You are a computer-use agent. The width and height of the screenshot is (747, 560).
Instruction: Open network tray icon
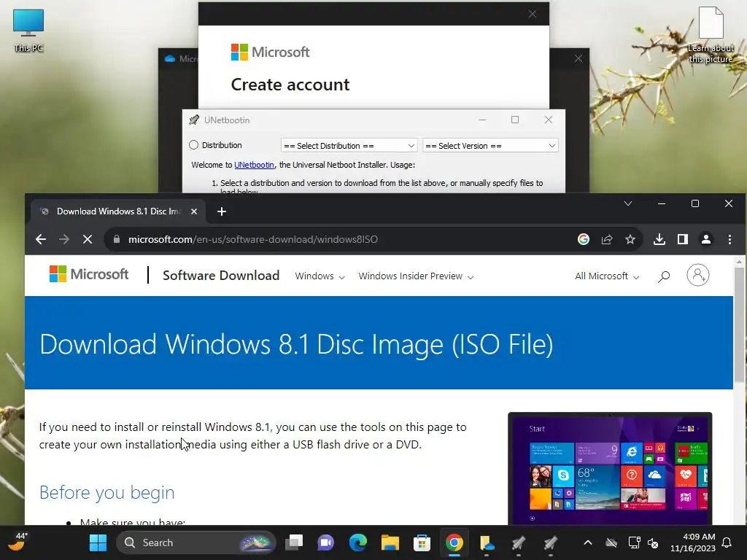634,542
